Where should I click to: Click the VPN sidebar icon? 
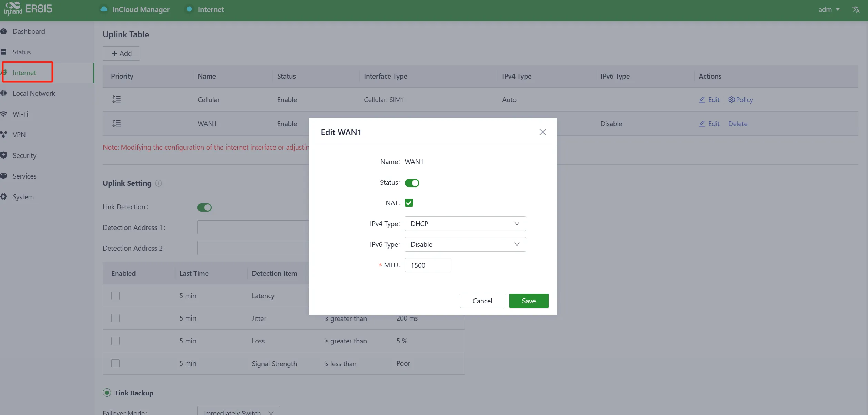[4, 135]
